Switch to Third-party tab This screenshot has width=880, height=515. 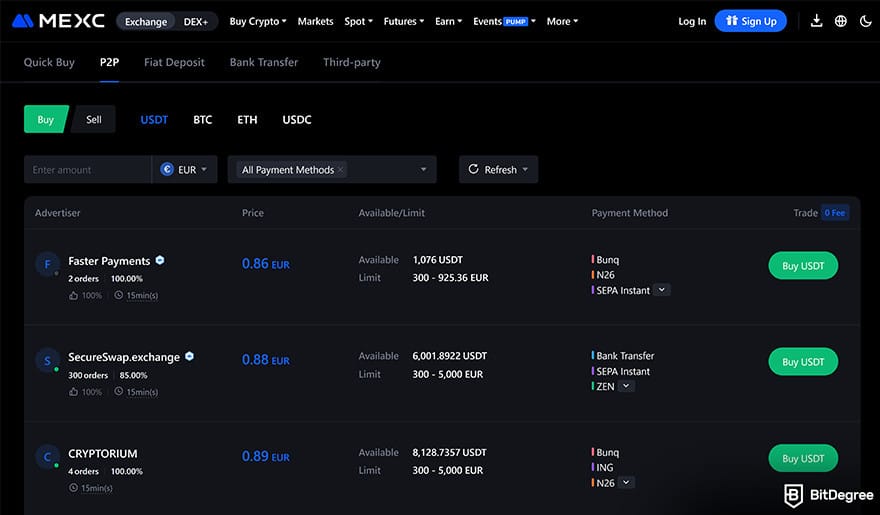point(352,62)
